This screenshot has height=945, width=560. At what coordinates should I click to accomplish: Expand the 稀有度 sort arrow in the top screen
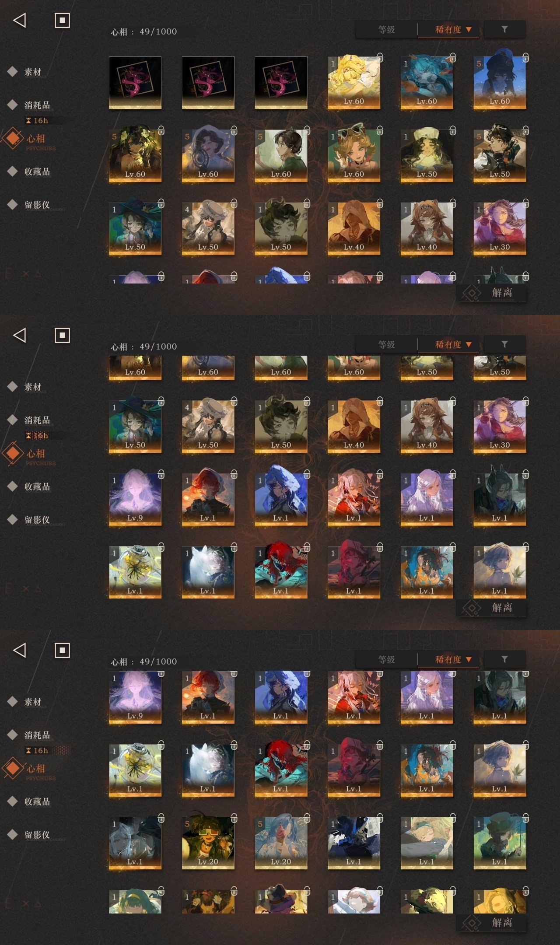(x=469, y=29)
